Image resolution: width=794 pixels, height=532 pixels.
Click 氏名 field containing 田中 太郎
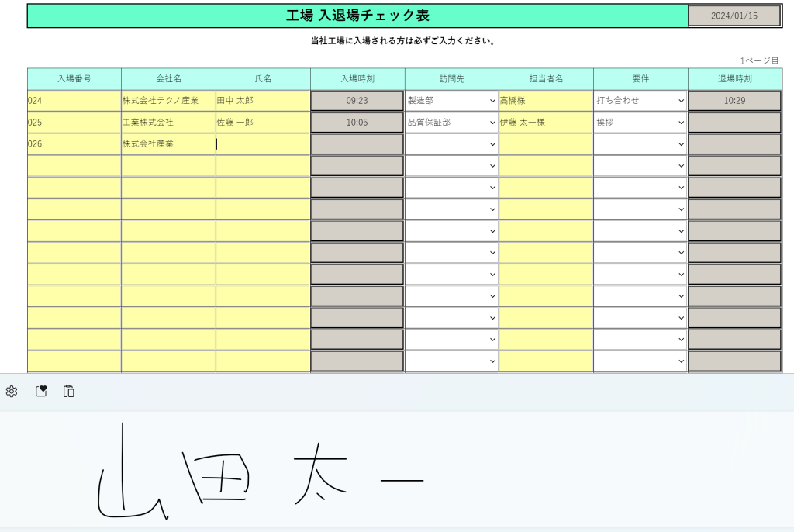point(263,101)
